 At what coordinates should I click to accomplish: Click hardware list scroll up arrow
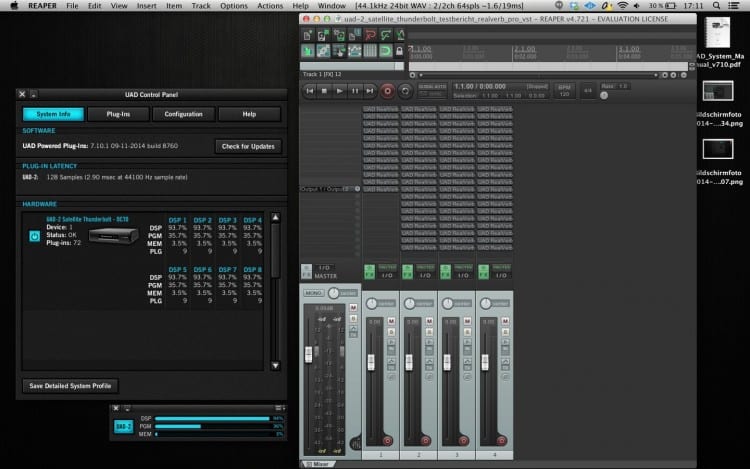[276, 218]
